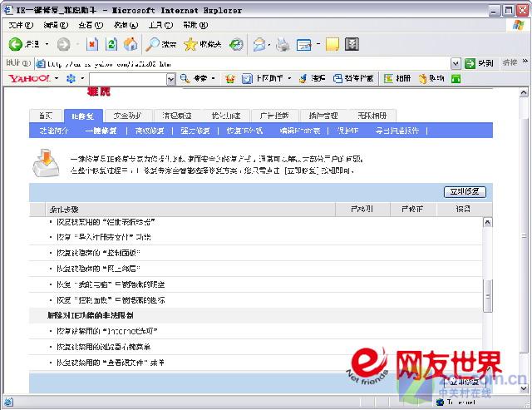Click the Home house icon
Screen dimensions: 532x410
(131, 44)
